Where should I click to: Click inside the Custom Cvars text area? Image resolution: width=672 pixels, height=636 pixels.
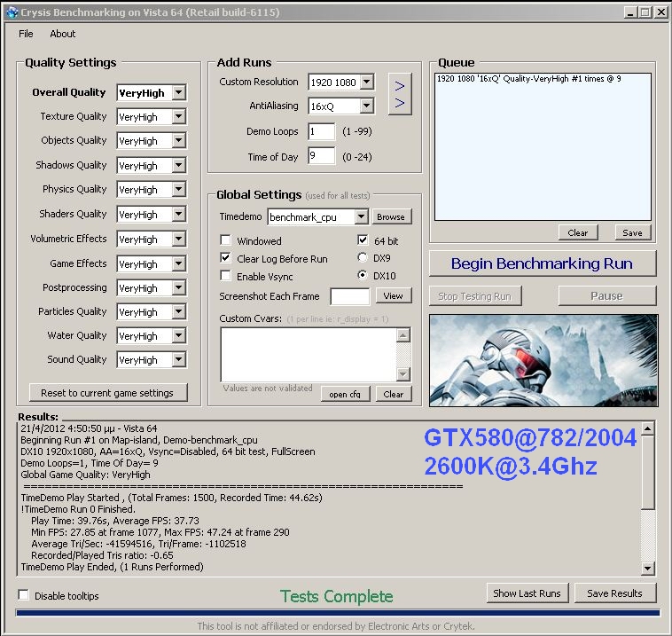pos(309,355)
